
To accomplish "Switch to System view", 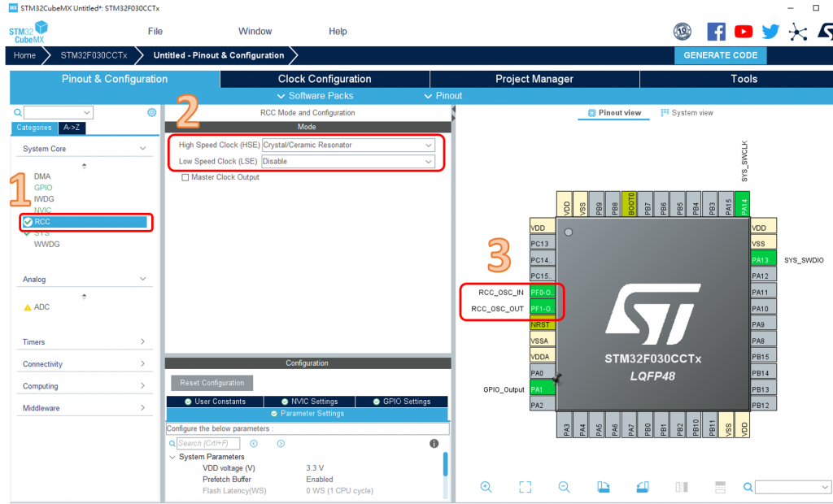I will coord(687,113).
